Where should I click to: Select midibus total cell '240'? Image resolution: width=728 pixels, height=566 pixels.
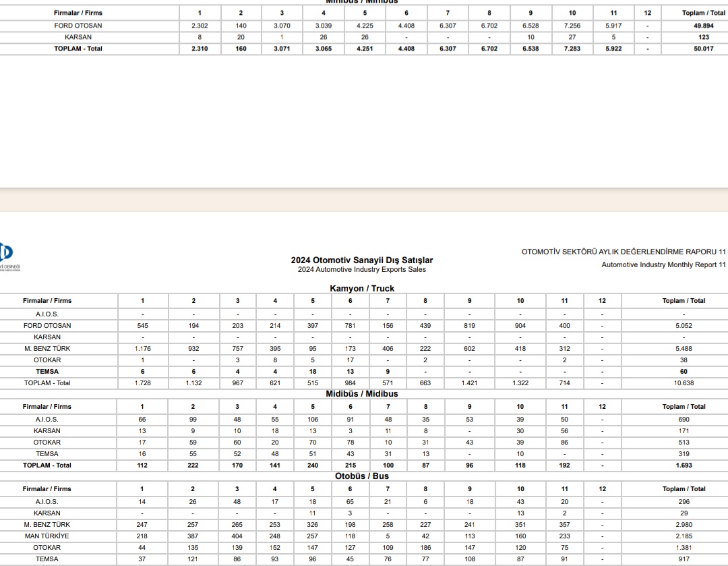(x=313, y=465)
